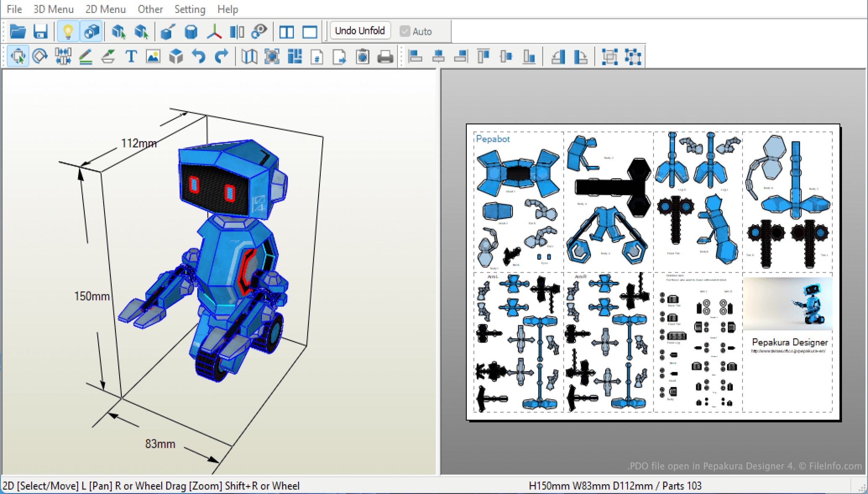Activate the Select and Move parts tool
The width and height of the screenshot is (868, 494).
click(x=18, y=56)
